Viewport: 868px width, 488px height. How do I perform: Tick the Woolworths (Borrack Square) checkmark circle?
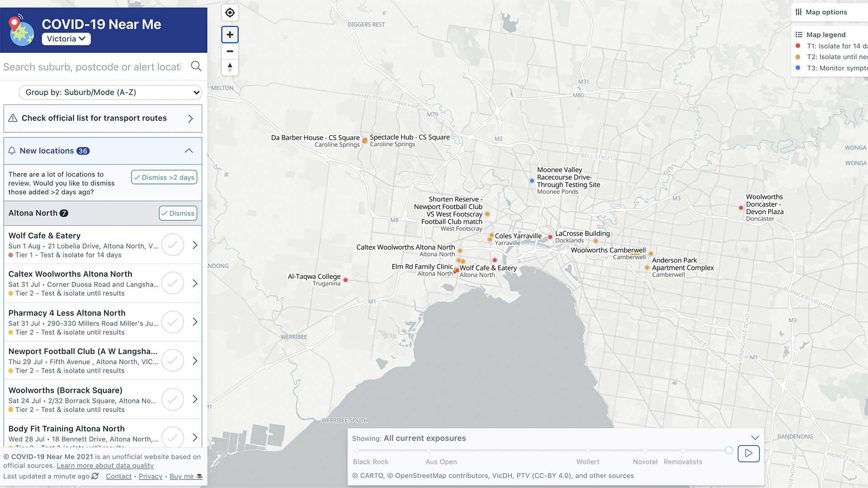click(173, 399)
